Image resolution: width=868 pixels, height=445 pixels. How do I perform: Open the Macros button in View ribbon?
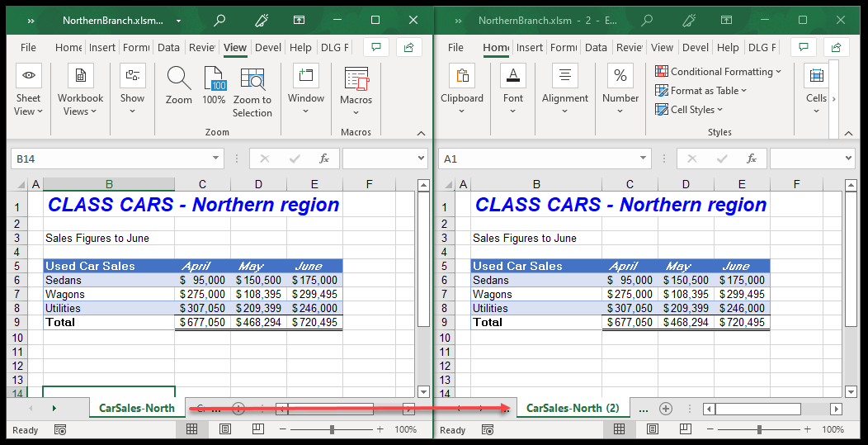[x=356, y=91]
